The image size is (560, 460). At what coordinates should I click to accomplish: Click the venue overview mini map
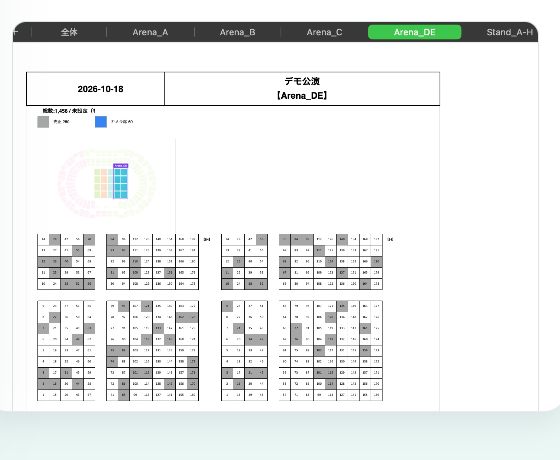[x=106, y=184]
